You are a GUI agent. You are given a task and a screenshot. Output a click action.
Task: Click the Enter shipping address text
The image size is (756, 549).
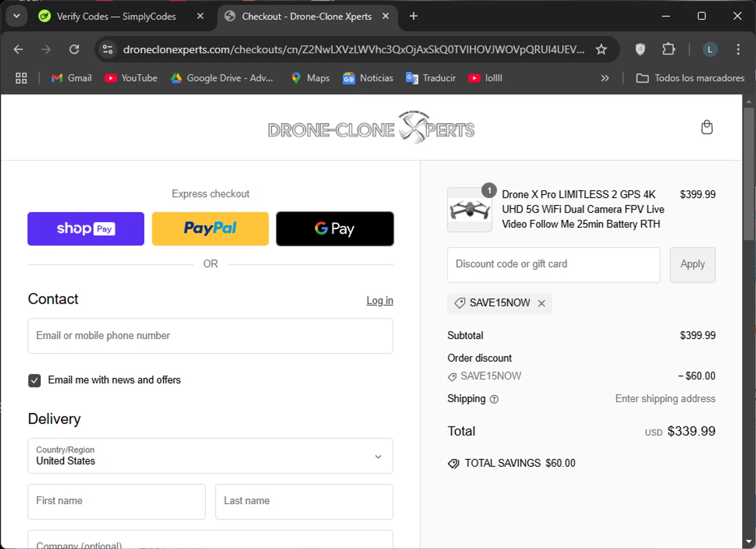point(665,399)
